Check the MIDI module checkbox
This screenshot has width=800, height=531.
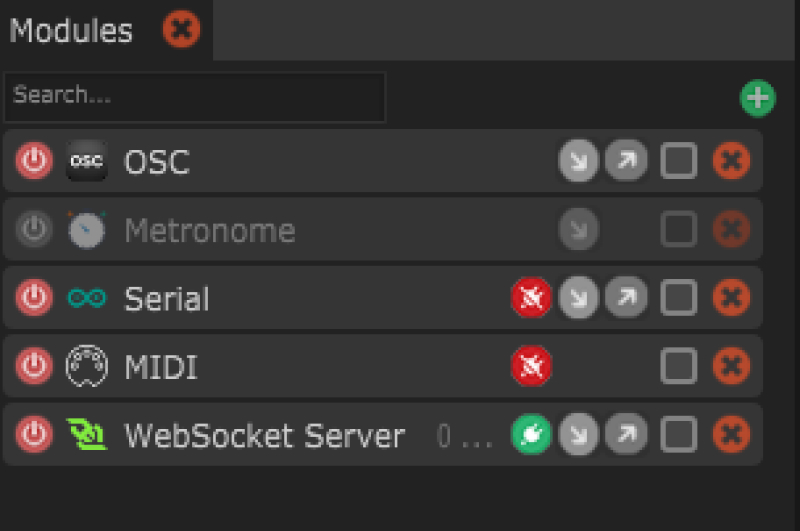tap(679, 367)
